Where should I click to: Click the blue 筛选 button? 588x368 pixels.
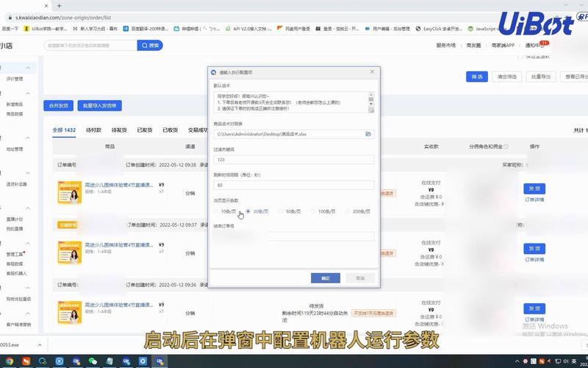477,77
